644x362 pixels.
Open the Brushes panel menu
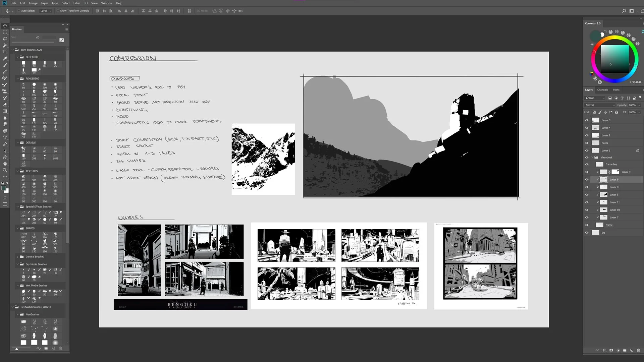(66, 29)
